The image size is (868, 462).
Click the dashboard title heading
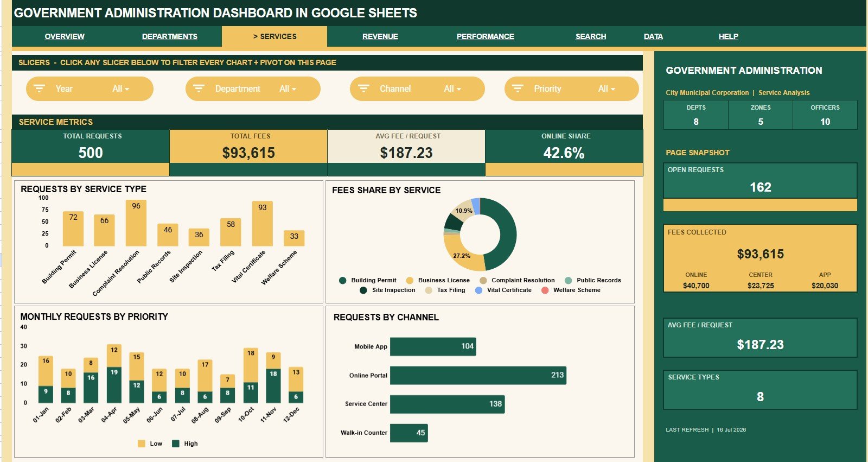click(215, 13)
